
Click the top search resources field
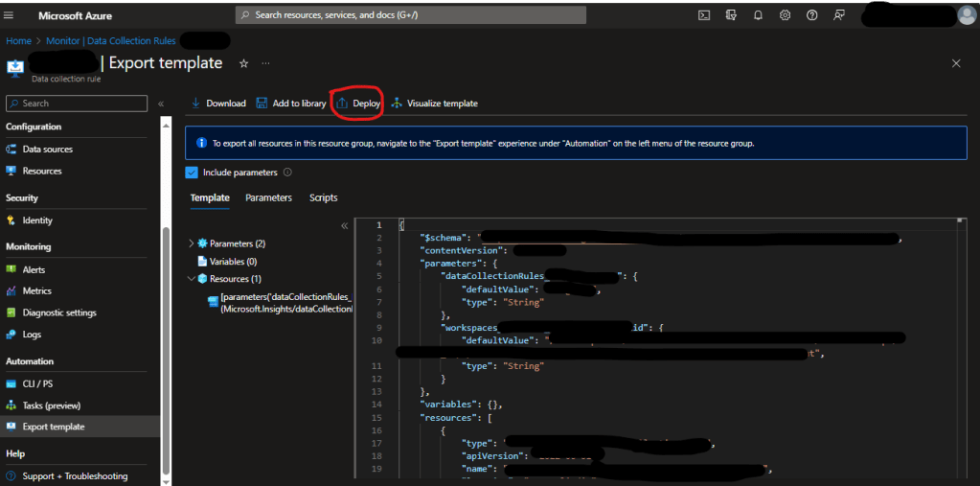[411, 15]
